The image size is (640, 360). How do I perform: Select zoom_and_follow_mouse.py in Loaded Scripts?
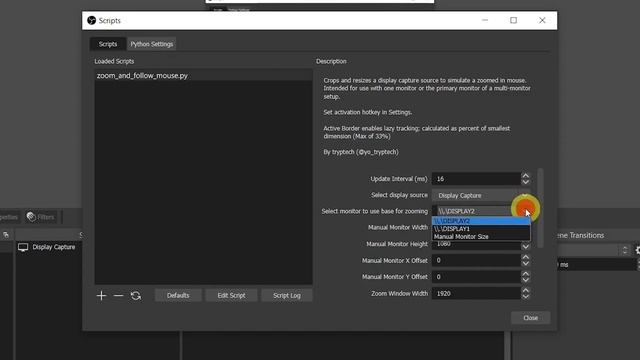203,76
